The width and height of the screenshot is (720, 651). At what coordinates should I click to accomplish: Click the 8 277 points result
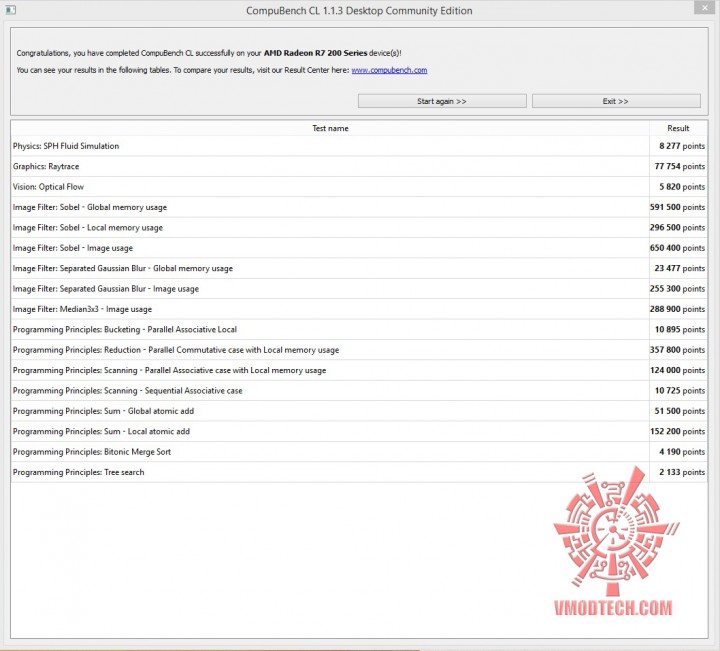click(682, 146)
